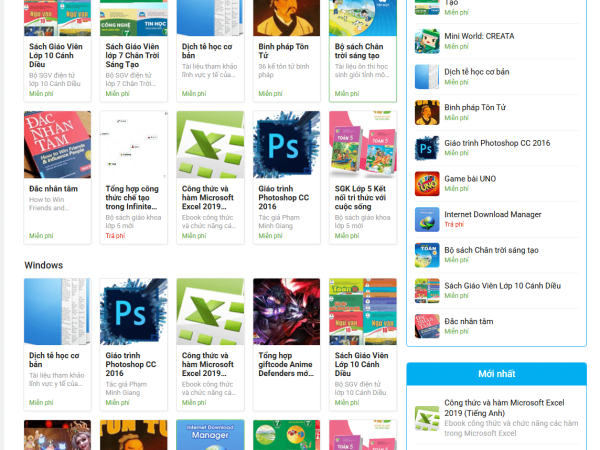Click the Game bài UNO icon

428,183
